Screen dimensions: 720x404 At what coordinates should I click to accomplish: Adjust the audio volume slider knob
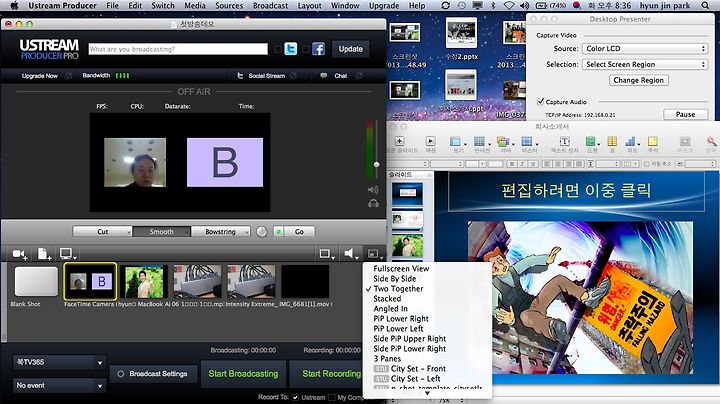click(377, 164)
